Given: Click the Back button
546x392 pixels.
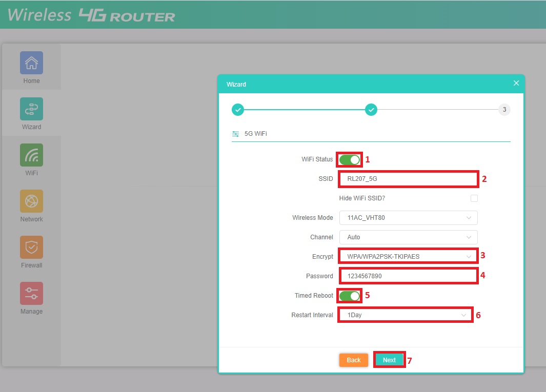Looking at the screenshot, I should pyautogui.click(x=354, y=360).
